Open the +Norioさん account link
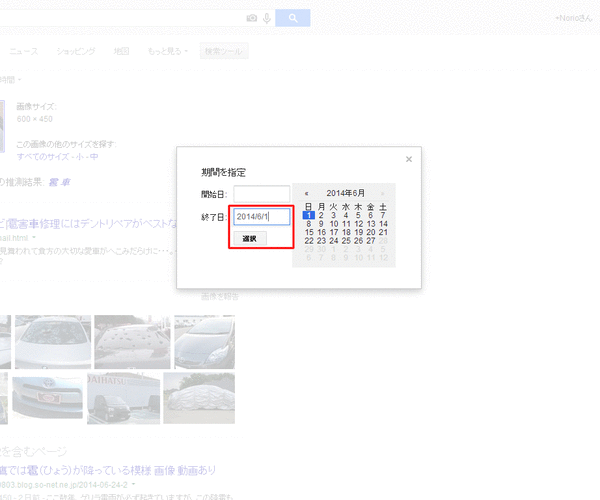The width and height of the screenshot is (600, 500). tap(574, 18)
